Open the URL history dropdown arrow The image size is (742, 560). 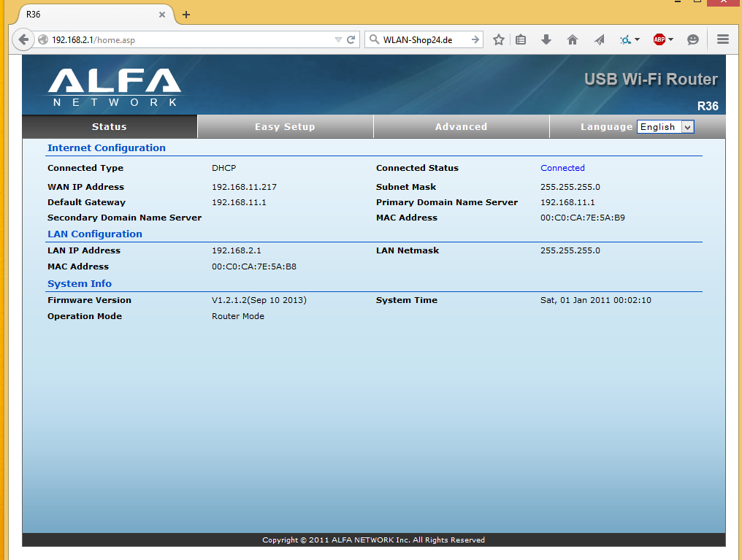(x=338, y=39)
